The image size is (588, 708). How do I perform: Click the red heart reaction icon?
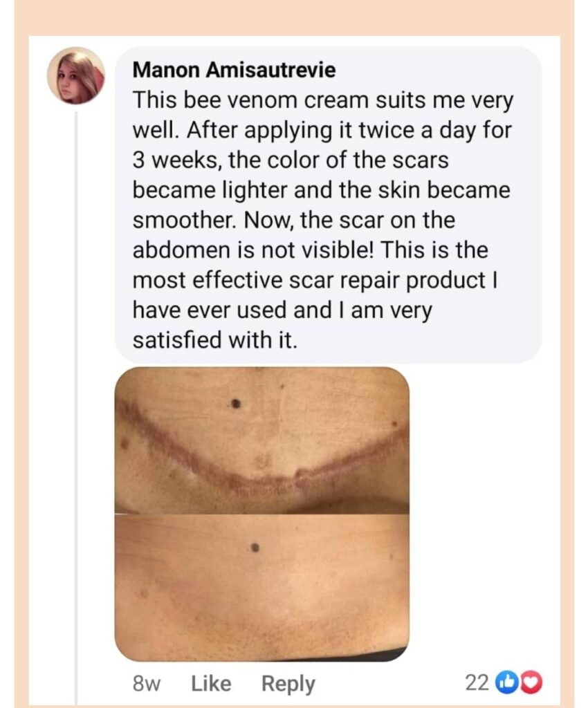[532, 683]
